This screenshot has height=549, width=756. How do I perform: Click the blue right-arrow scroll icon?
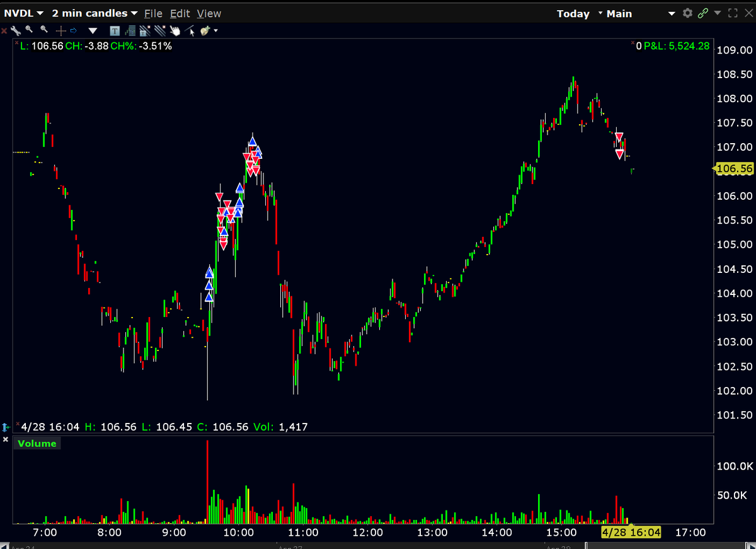[x=73, y=30]
